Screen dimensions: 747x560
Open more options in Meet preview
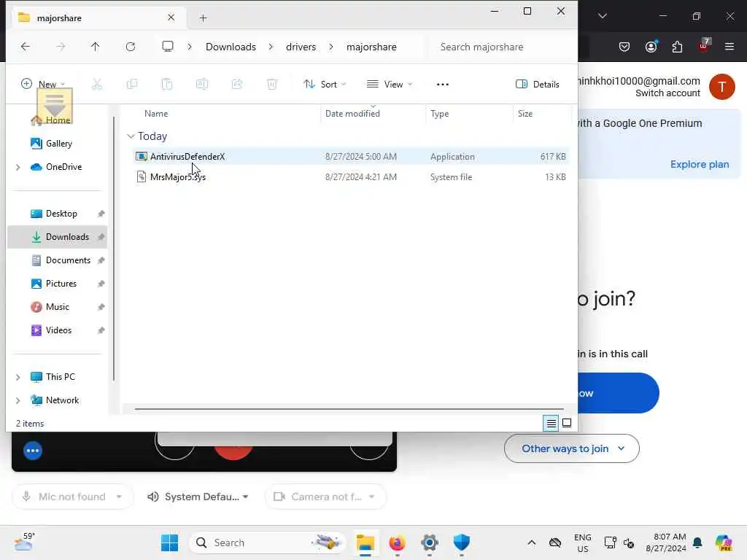pyautogui.click(x=33, y=451)
